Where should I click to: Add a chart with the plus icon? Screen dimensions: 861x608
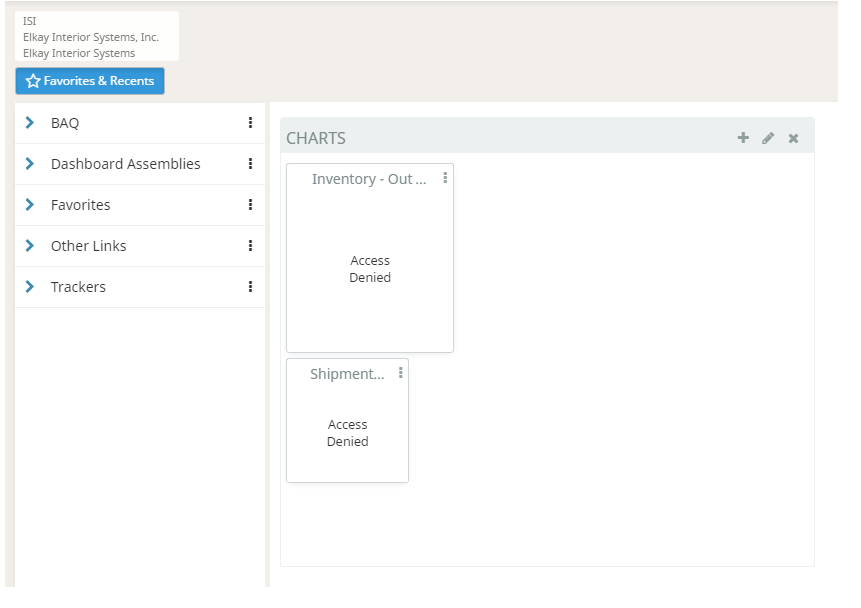pos(743,138)
